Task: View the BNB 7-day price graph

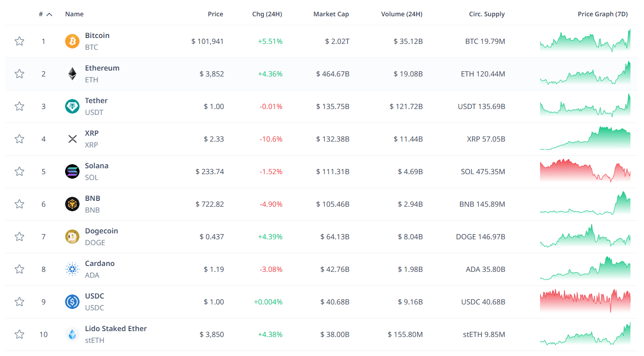Action: pyautogui.click(x=585, y=203)
